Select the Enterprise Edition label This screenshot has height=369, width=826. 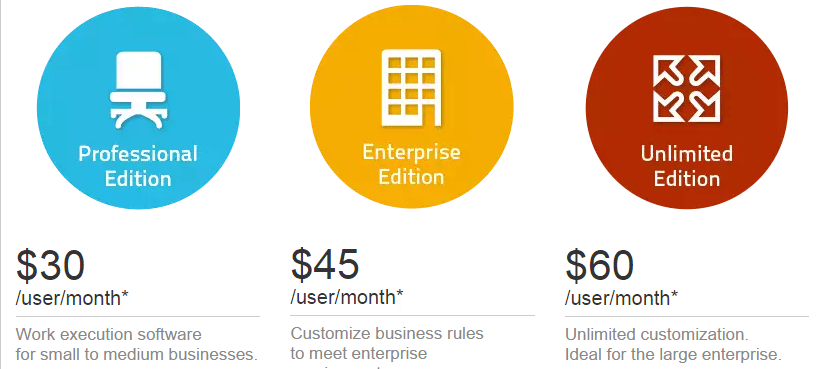tap(411, 164)
